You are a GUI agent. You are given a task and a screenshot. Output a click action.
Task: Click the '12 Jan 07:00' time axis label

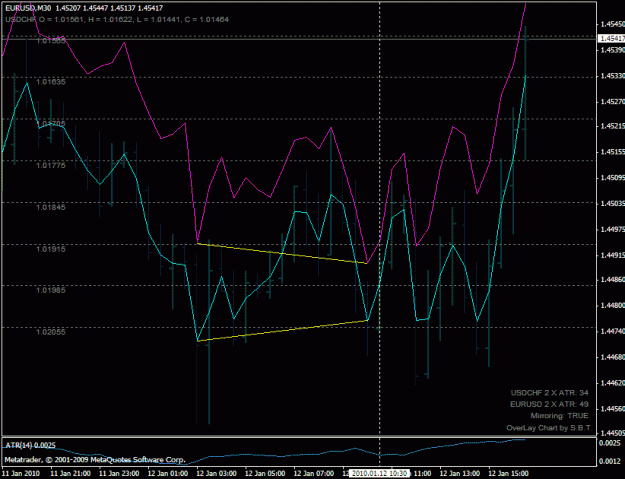(314, 473)
